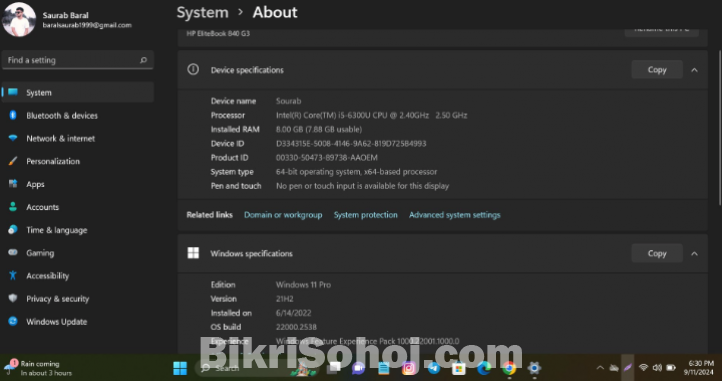Show hidden tray icons chevron
The image size is (722, 381).
[600, 368]
